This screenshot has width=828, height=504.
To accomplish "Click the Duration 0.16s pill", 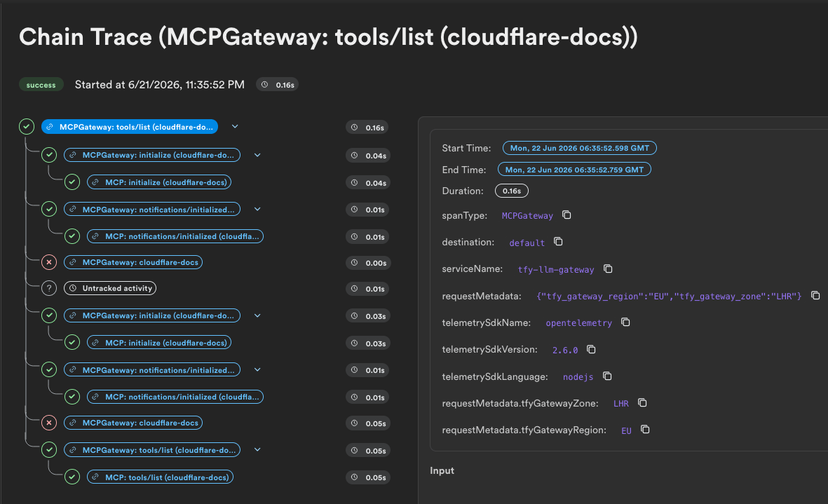I will (x=512, y=191).
